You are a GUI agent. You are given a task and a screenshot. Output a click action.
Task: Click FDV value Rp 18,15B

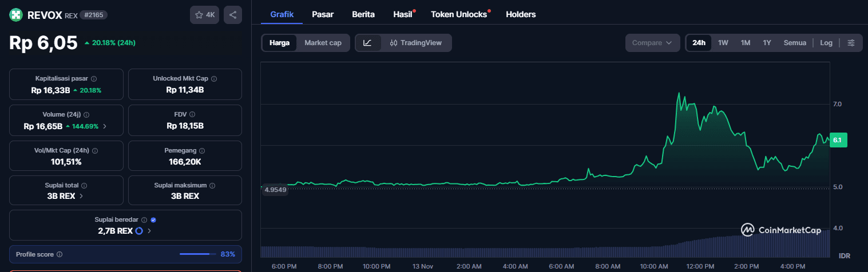[185, 126]
